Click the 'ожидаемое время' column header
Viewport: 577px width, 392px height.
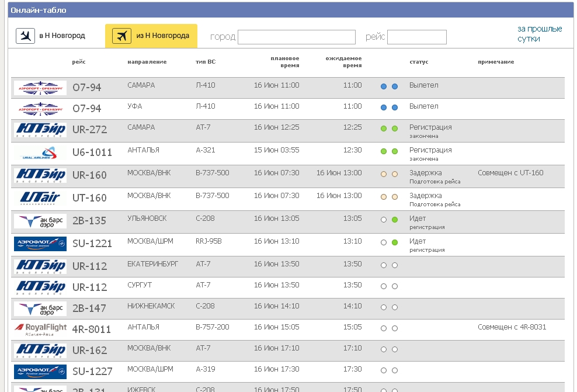coord(344,62)
